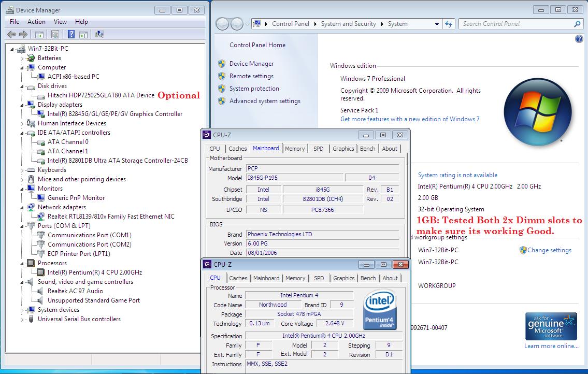Viewport: 588px width, 374px height.
Task: Click the Mice and other pointing devices icon
Action: pyautogui.click(x=31, y=179)
